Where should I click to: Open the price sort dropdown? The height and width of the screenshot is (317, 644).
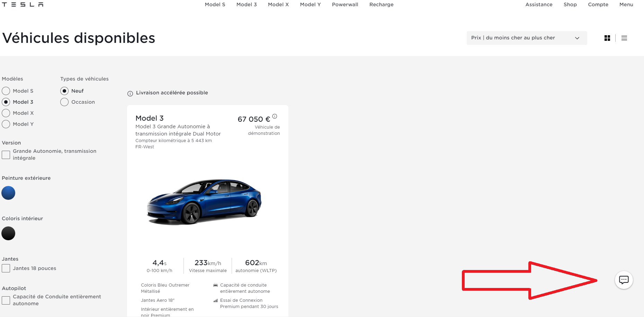[527, 38]
